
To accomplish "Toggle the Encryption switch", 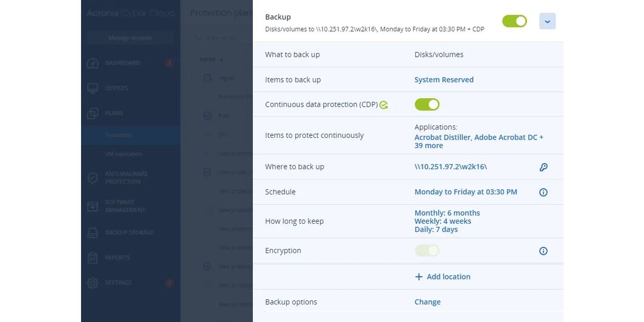I will pos(427,251).
